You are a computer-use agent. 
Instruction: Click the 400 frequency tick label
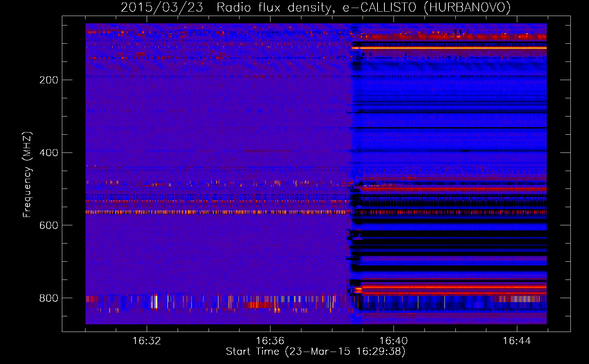(49, 153)
